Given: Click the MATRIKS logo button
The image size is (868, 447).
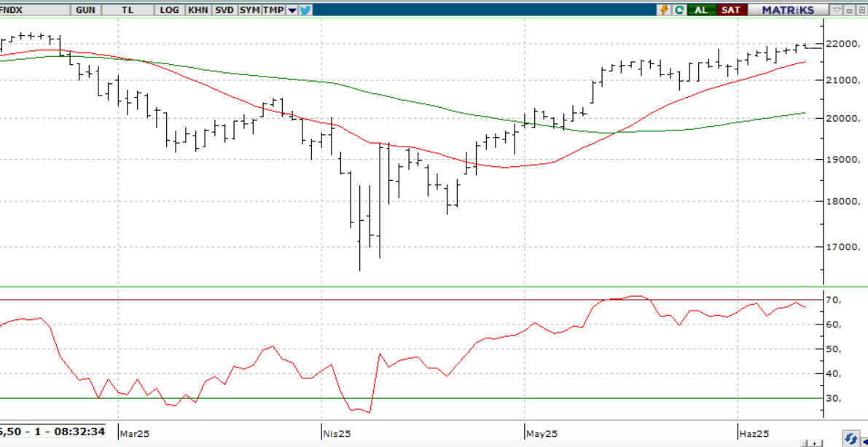Looking at the screenshot, I should pyautogui.click(x=789, y=10).
